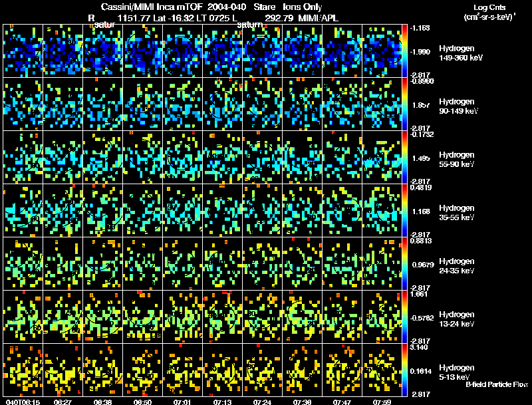
Task: Click the '3.140' color scale value
Action: [419, 347]
